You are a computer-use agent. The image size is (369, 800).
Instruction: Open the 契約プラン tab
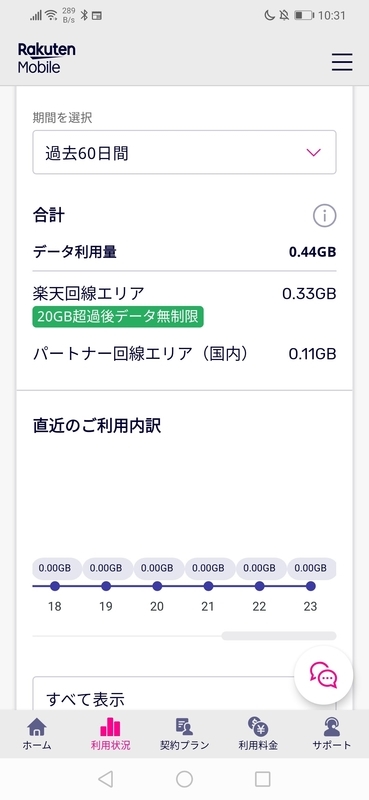(x=184, y=734)
